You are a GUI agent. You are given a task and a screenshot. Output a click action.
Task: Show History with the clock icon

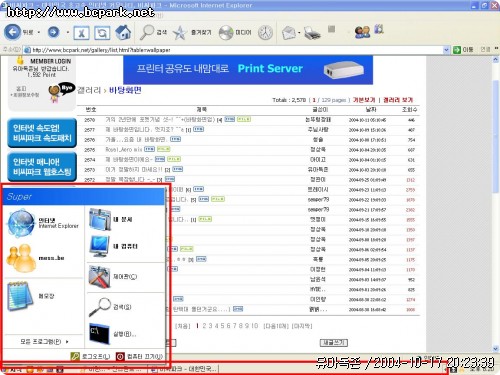click(x=265, y=32)
